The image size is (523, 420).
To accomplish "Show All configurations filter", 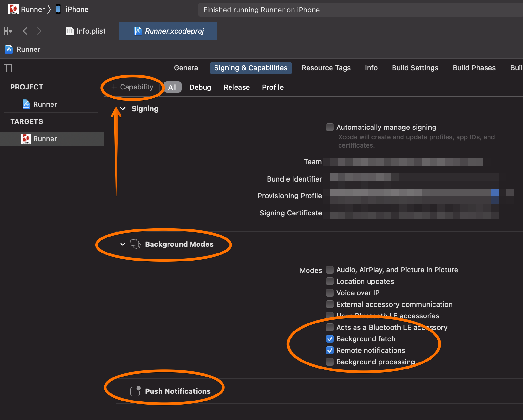I will (173, 87).
